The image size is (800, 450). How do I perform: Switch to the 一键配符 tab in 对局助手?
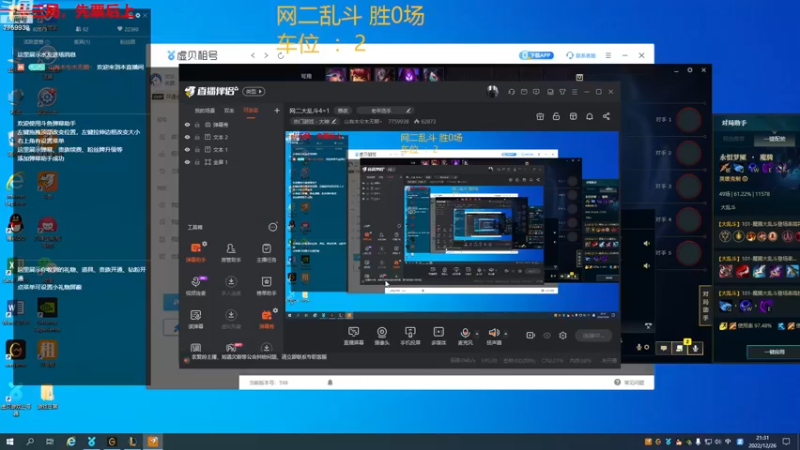point(774,139)
